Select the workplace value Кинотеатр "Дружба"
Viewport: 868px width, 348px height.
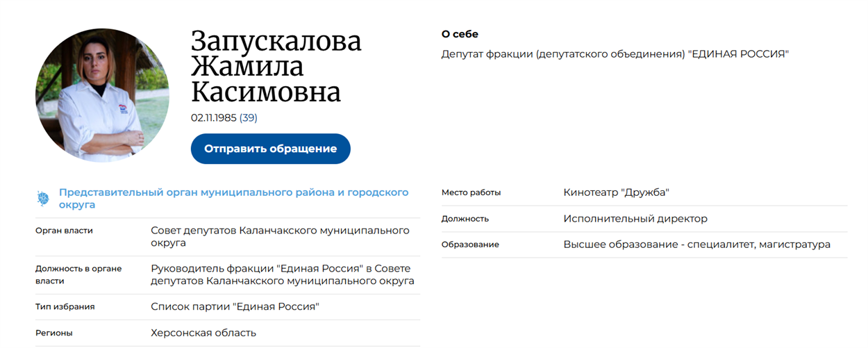click(x=616, y=192)
